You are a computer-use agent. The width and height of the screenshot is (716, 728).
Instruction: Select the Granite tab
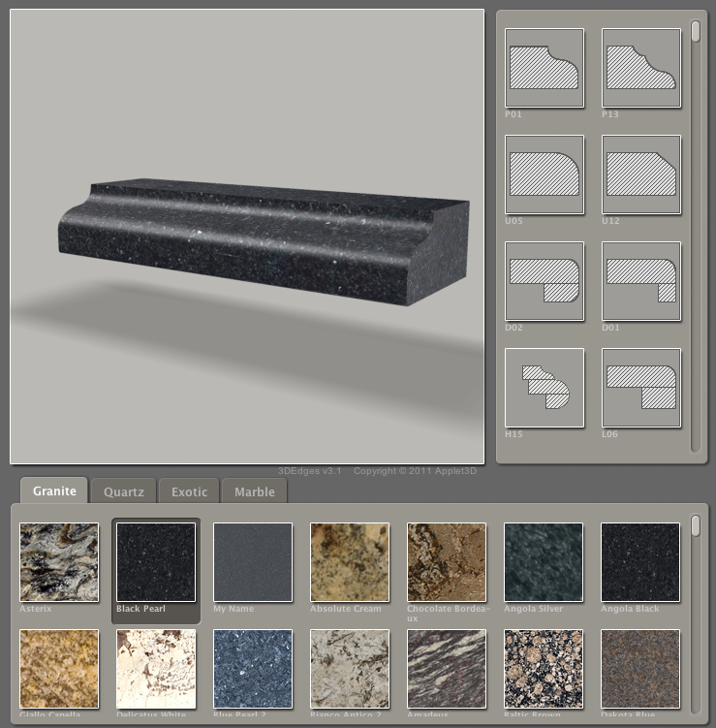pyautogui.click(x=54, y=491)
